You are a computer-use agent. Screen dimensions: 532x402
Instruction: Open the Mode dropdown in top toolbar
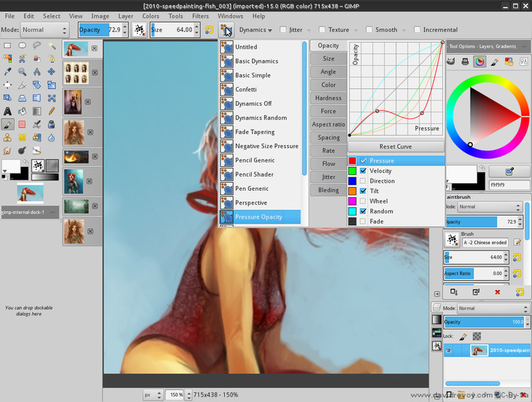(43, 30)
